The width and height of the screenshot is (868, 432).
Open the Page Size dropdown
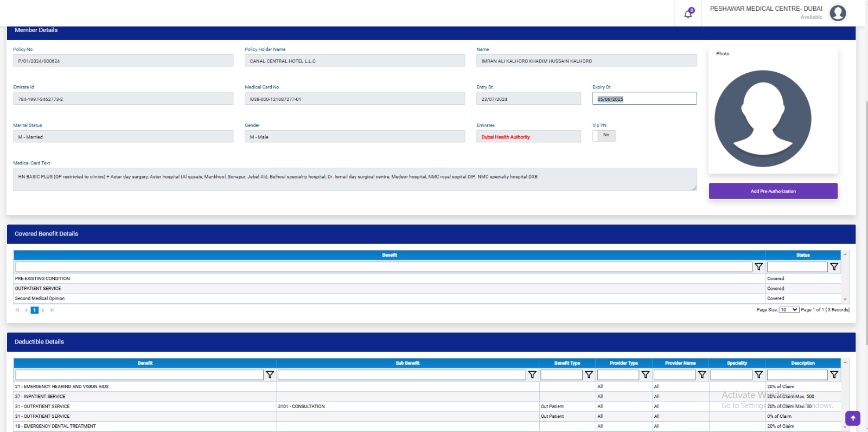789,310
